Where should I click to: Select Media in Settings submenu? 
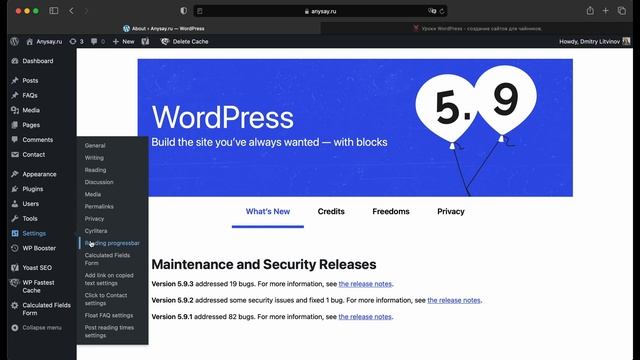tap(93, 194)
